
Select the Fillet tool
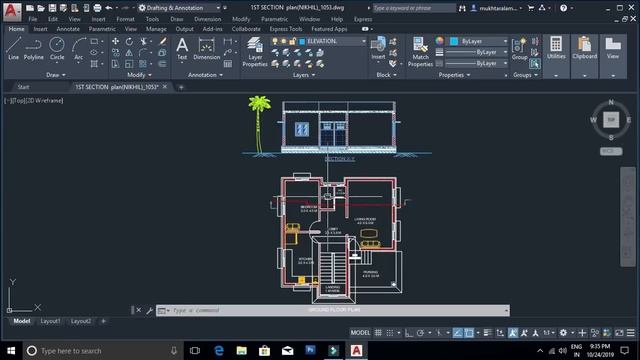[143, 53]
